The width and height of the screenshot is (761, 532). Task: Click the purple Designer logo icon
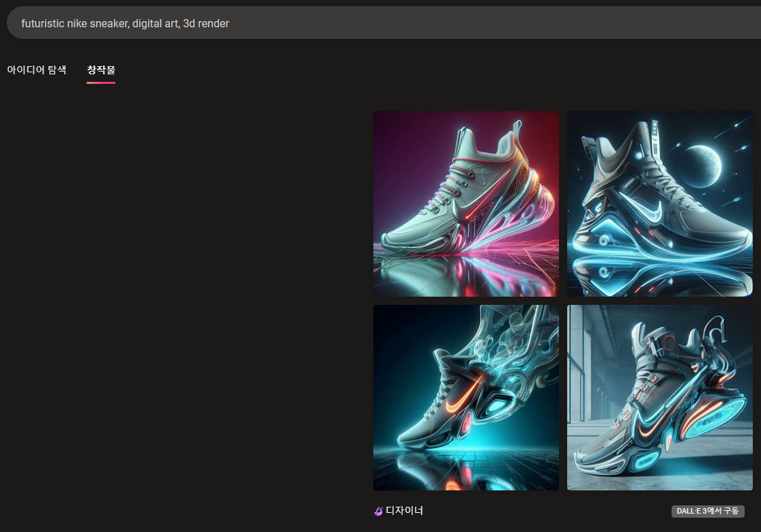(x=379, y=511)
